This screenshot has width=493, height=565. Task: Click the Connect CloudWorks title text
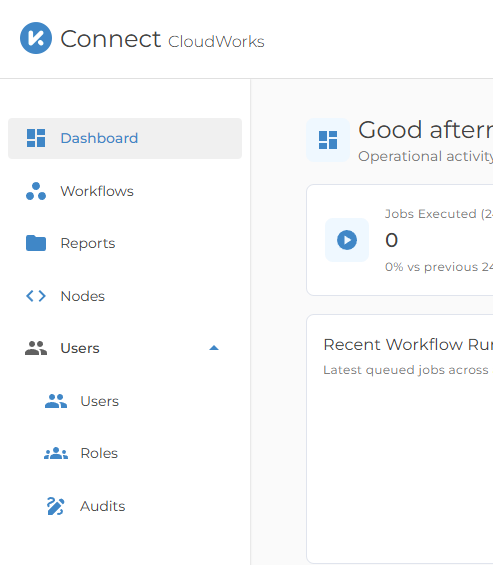[163, 39]
